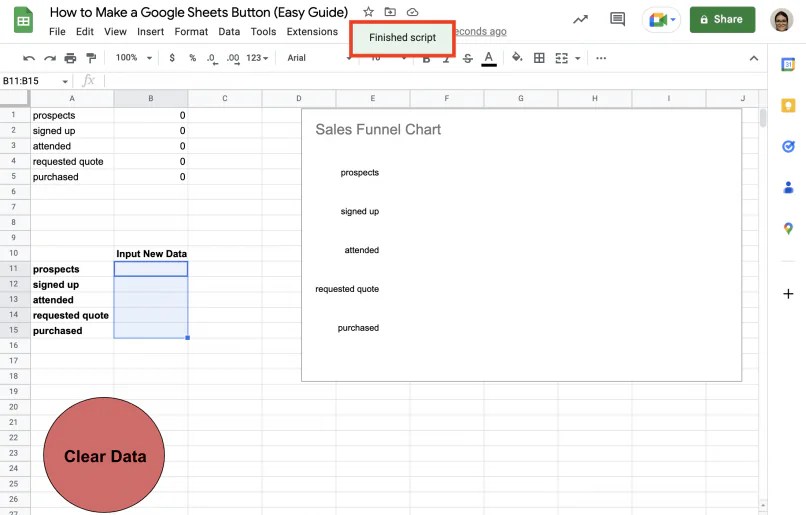The image size is (806, 515).
Task: Open the View menu
Action: pyautogui.click(x=115, y=31)
